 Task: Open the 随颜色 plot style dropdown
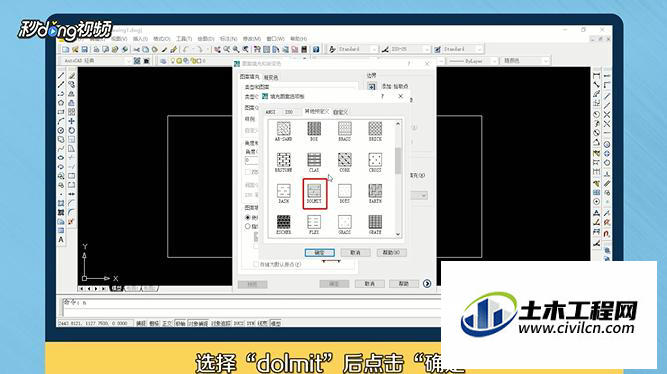[525, 61]
